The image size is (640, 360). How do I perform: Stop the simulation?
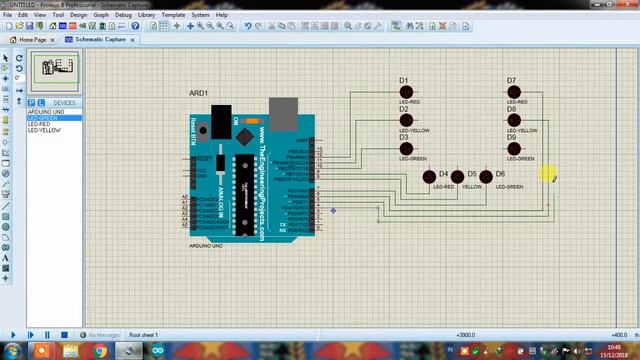click(x=64, y=335)
